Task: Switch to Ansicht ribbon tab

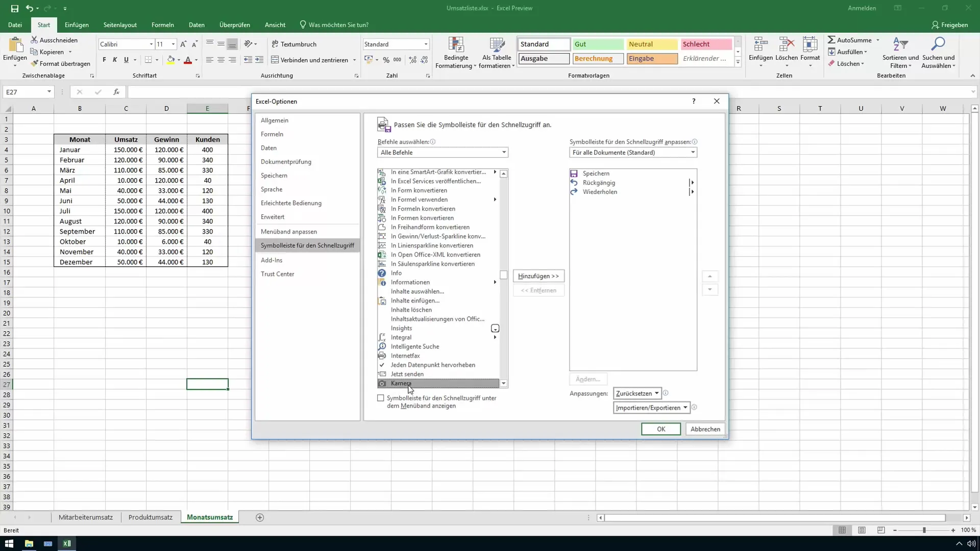Action: coord(275,24)
